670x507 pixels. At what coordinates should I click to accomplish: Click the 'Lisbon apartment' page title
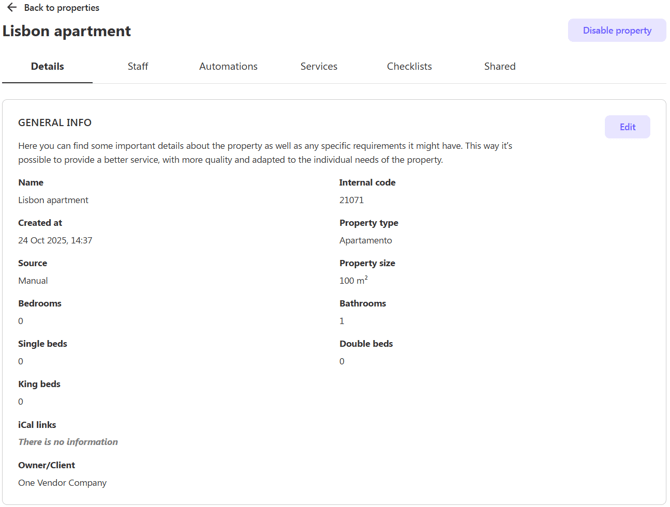click(67, 31)
